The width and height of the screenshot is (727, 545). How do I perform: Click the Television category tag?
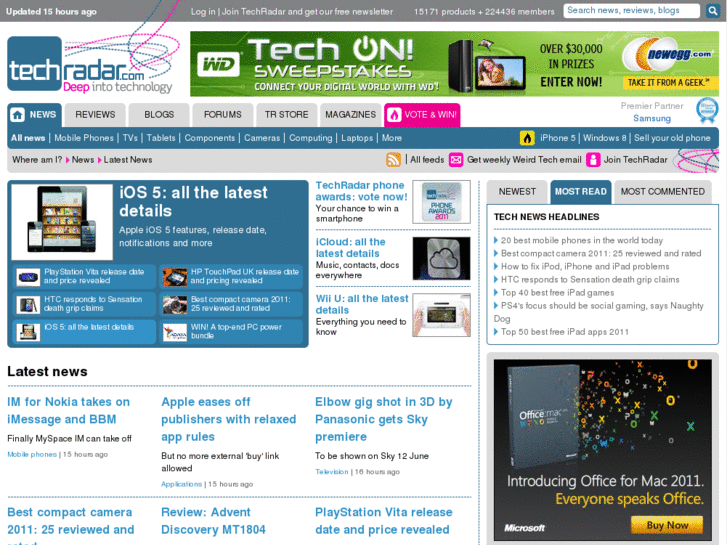point(332,472)
